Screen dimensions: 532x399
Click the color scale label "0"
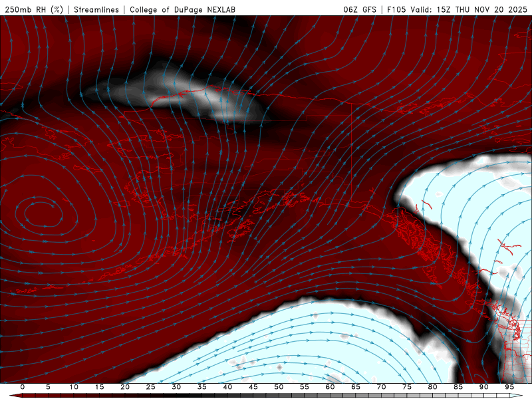point(23,387)
